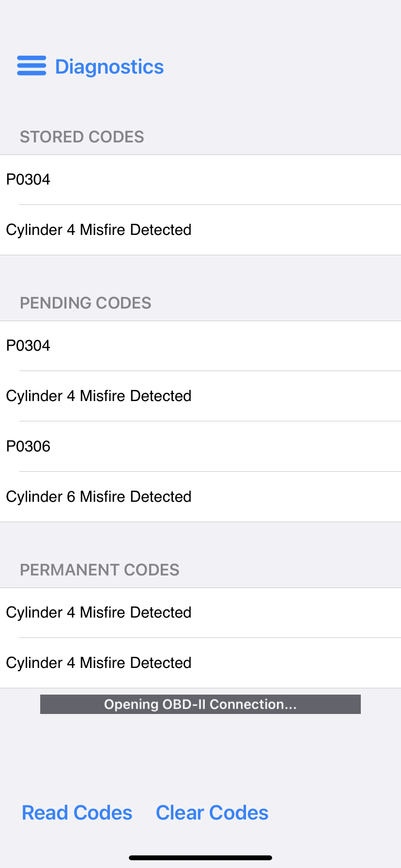
Task: Tap the Stored Codes section header
Action: 82,137
